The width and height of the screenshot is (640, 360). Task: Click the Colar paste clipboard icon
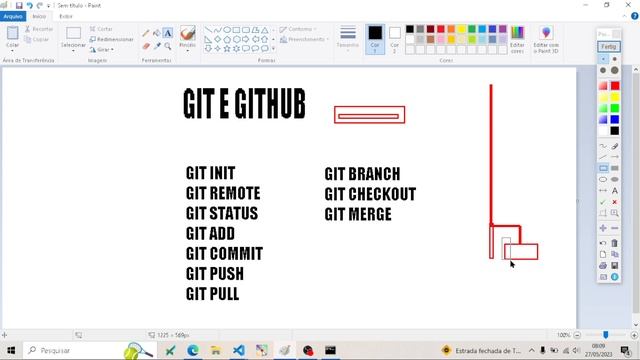tap(13, 33)
